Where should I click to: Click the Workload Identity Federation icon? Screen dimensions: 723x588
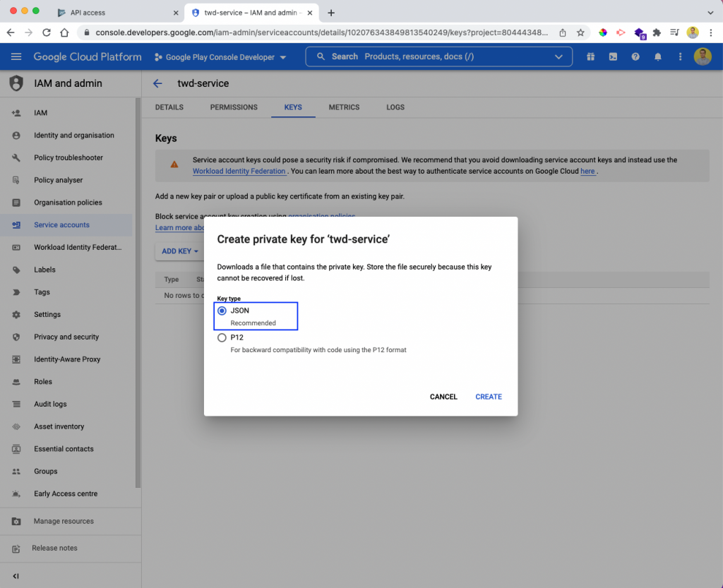pos(16,248)
